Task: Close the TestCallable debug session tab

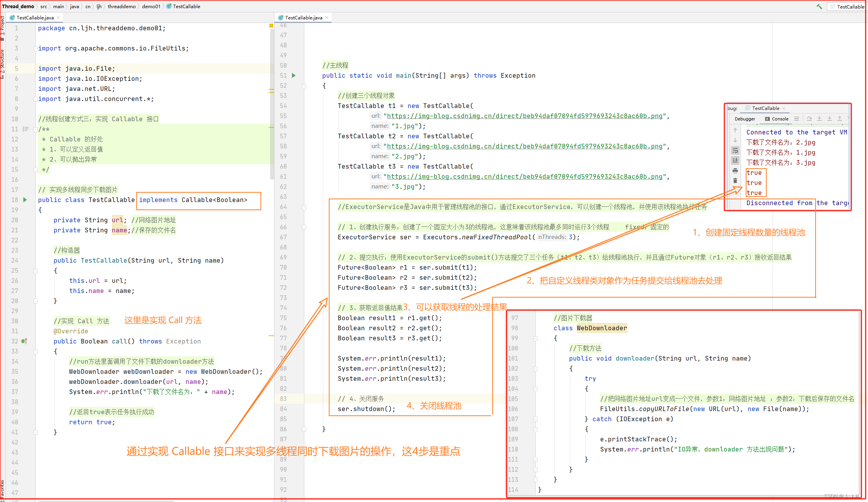Action: coord(784,108)
